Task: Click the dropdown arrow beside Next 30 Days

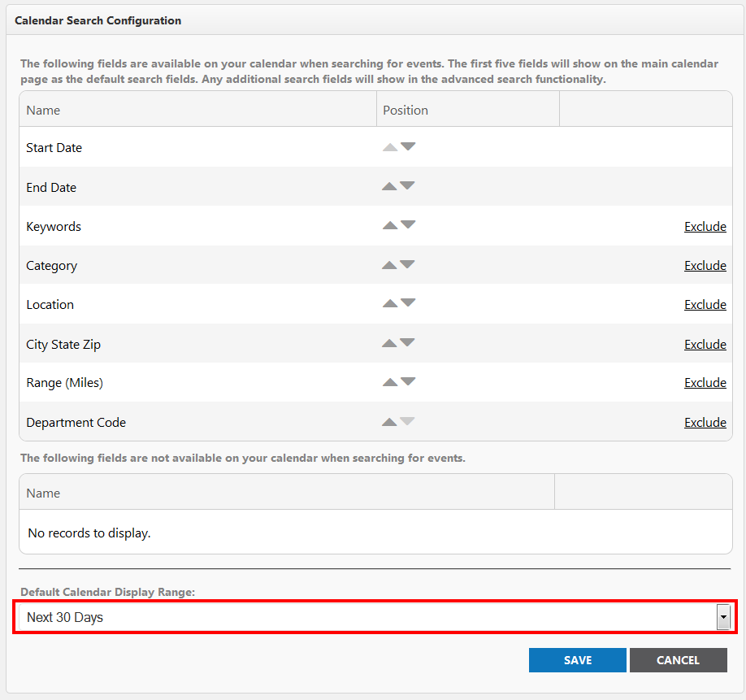Action: (x=723, y=617)
